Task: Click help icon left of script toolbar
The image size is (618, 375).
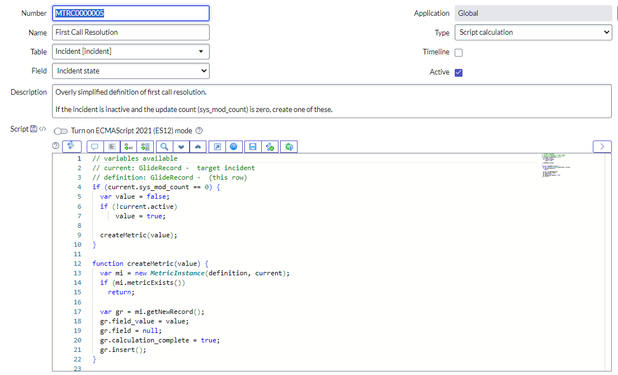Action: pyautogui.click(x=56, y=146)
